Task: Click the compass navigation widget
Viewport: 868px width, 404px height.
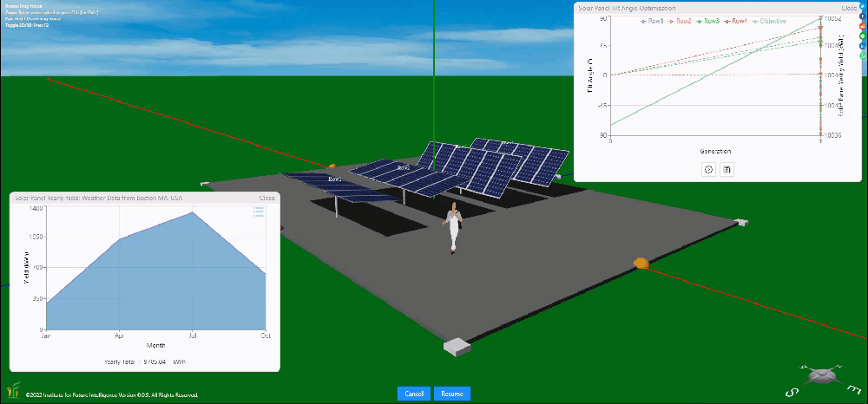Action: coord(820,377)
